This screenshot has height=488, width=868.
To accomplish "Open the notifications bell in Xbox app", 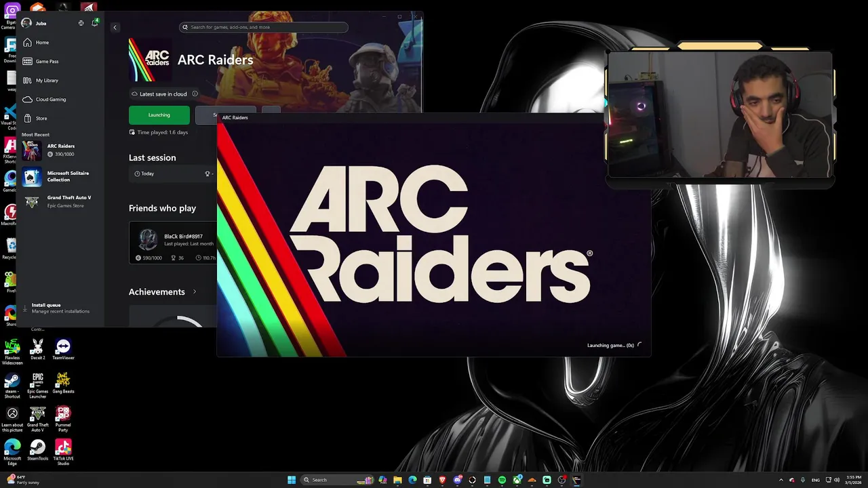I will [x=95, y=23].
